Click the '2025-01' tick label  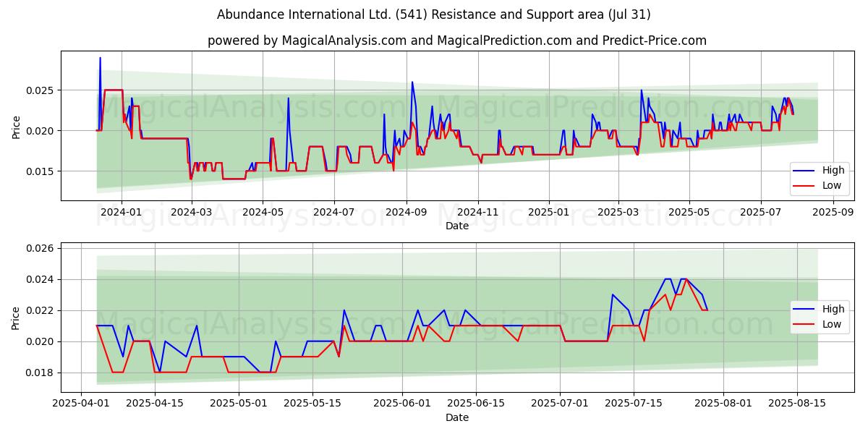tap(548, 212)
